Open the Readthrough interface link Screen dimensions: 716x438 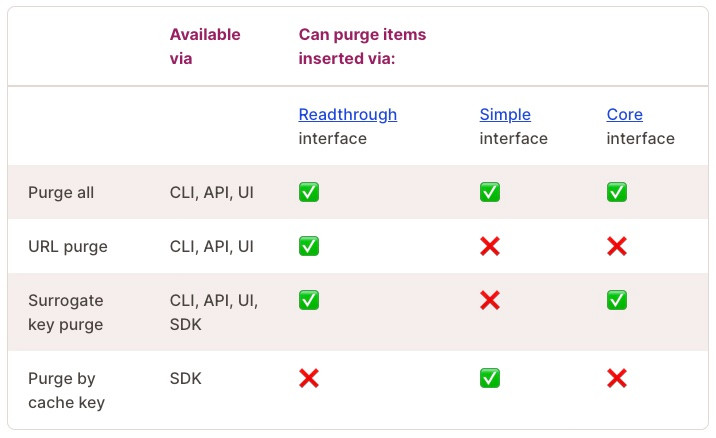[x=347, y=115]
